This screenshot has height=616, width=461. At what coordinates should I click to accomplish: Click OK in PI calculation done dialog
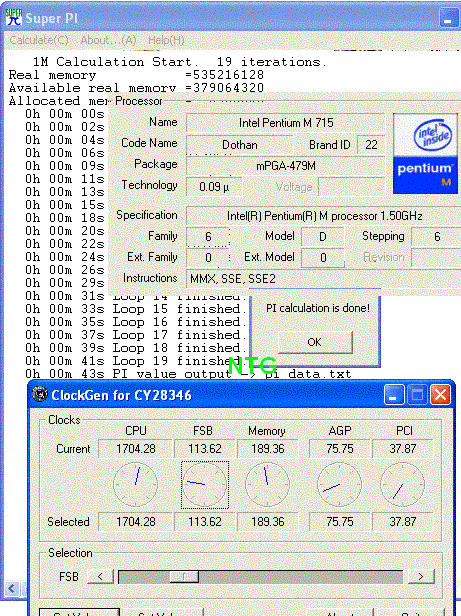click(315, 342)
